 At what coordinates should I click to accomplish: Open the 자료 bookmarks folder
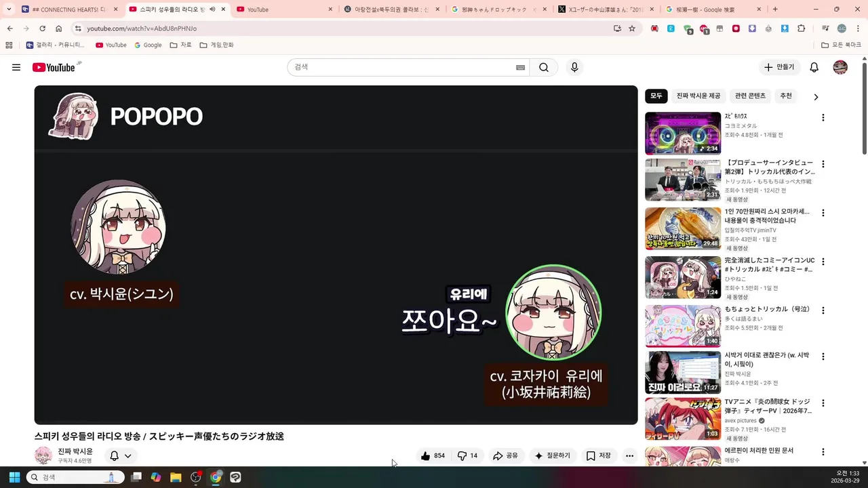[180, 45]
